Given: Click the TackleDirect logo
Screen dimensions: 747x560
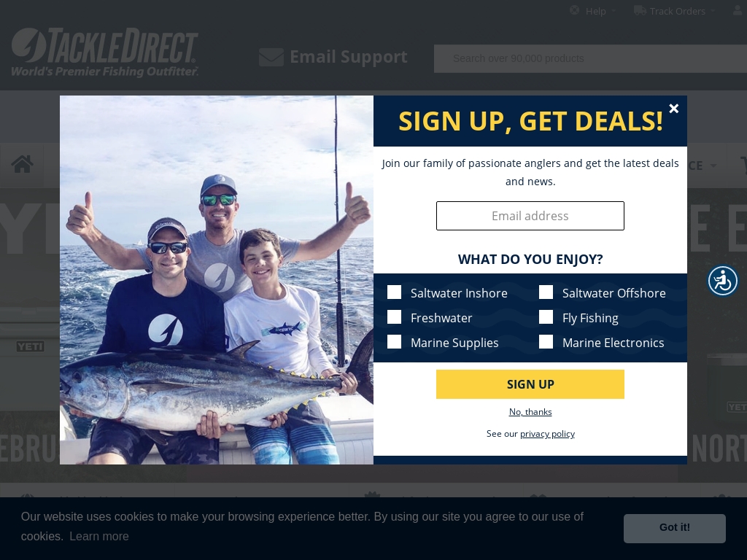Looking at the screenshot, I should click(x=104, y=52).
